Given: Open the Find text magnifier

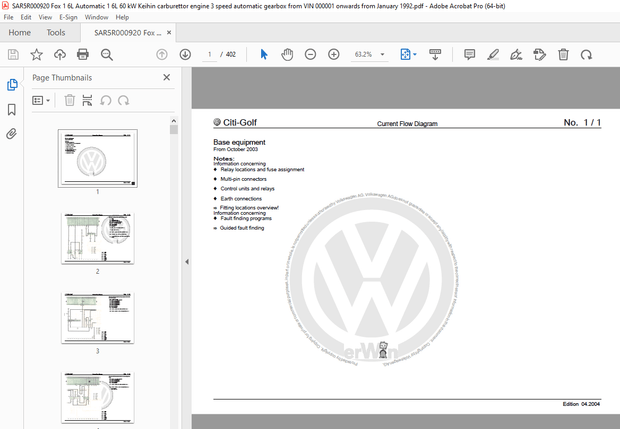Looking at the screenshot, I should click(107, 55).
